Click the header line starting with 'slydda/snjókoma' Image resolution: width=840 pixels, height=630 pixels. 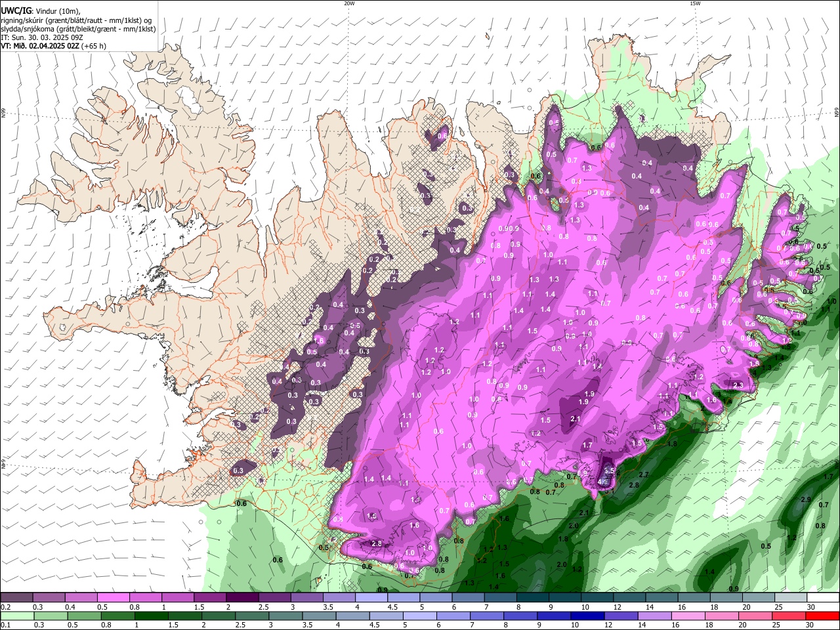[x=78, y=29]
